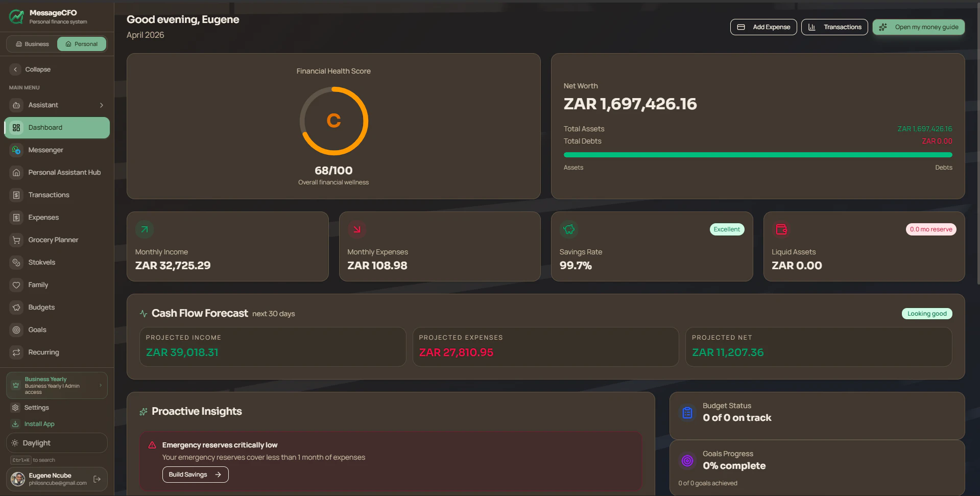The image size is (980, 496).
Task: Click Eugene Ncube's profile avatar
Action: tap(17, 479)
